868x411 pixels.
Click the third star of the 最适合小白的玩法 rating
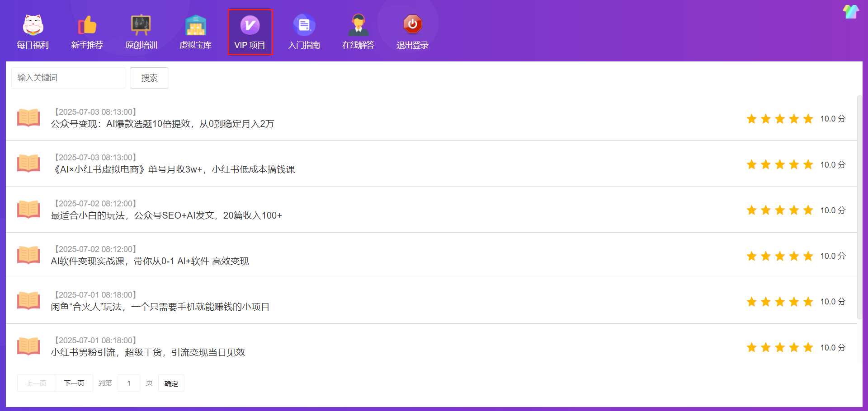(780, 210)
